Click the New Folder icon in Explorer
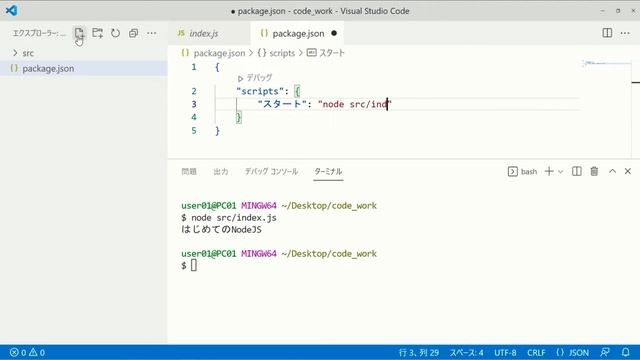The width and height of the screenshot is (640, 360). pos(97,33)
